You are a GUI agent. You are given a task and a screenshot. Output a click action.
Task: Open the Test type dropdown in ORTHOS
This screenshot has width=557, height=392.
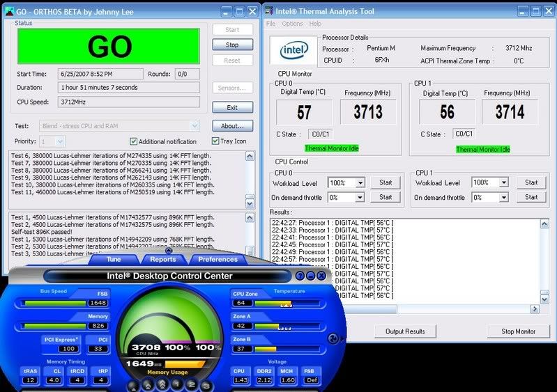194,126
